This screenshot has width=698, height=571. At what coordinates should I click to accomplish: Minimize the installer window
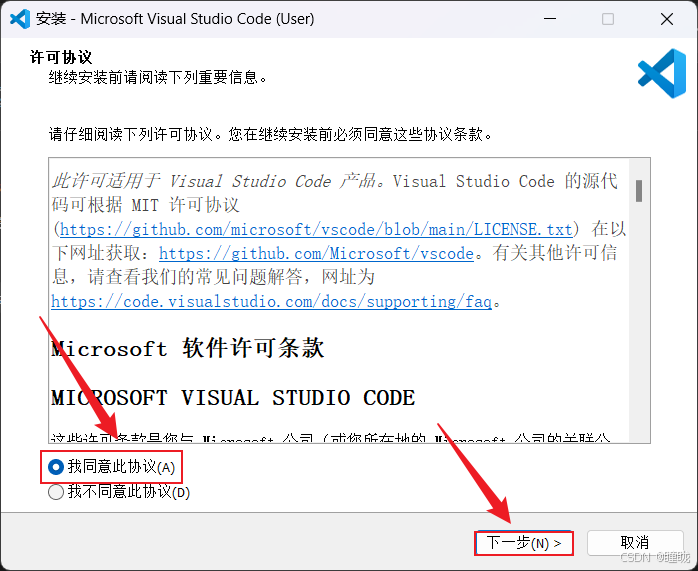click(x=550, y=19)
